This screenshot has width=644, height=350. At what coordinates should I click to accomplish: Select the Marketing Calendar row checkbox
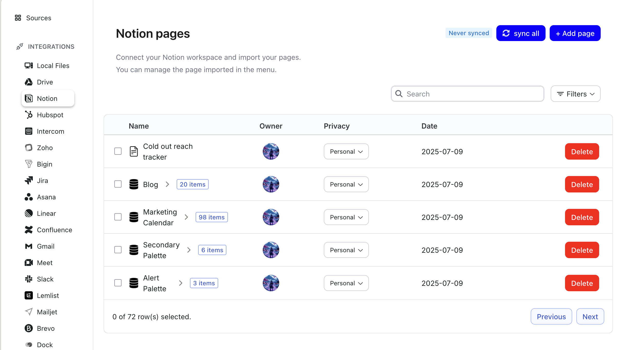pyautogui.click(x=118, y=217)
